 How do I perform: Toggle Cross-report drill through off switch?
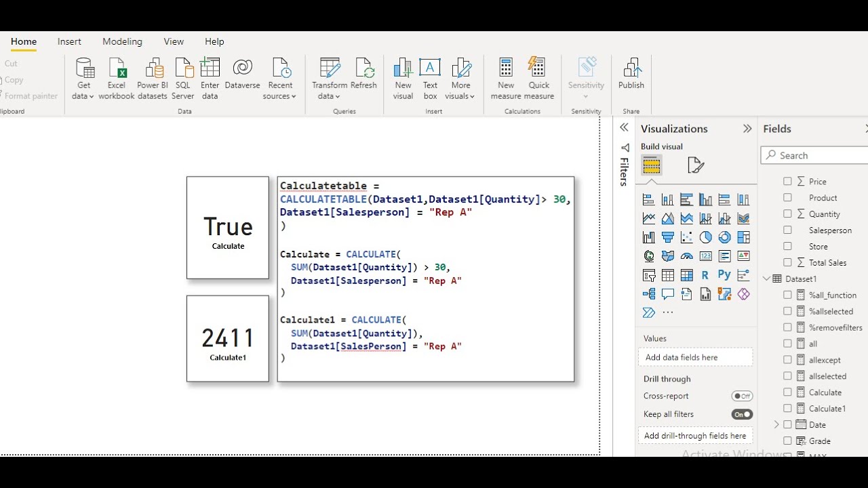tap(742, 396)
